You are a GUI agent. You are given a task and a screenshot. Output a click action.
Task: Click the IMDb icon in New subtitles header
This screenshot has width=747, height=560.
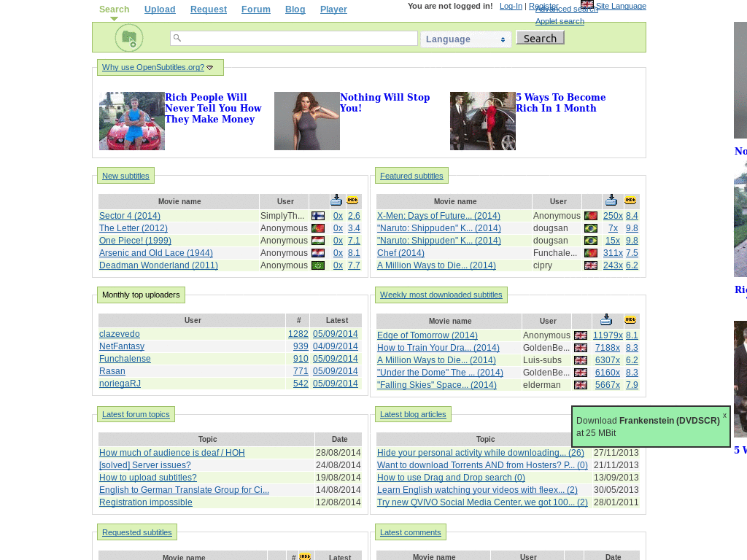click(x=352, y=201)
